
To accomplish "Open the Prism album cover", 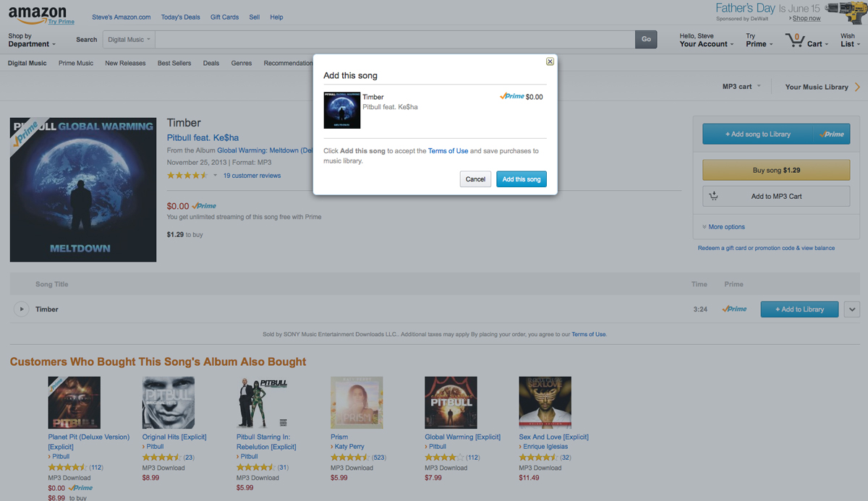I will 357,403.
